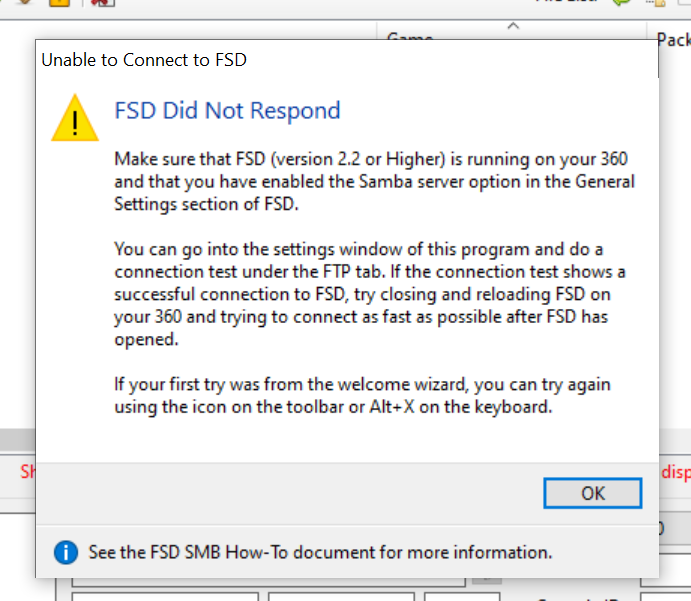This screenshot has height=601, width=691.
Task: Select the Pack column header
Action: pos(673,40)
